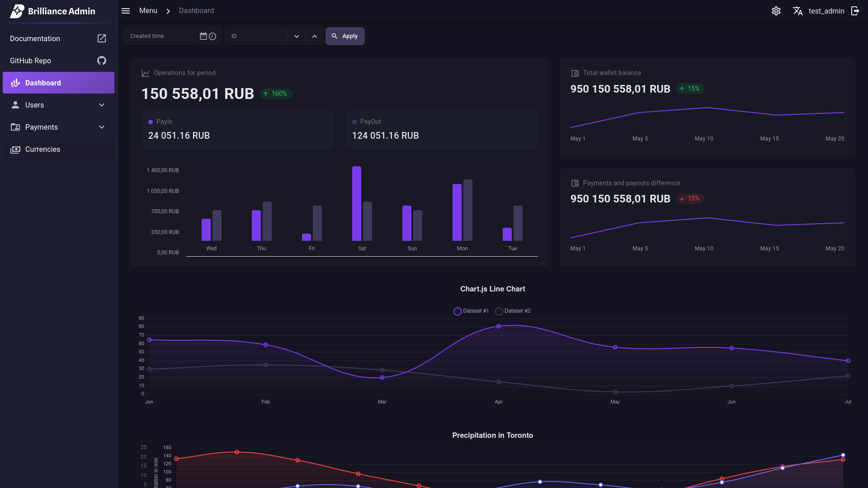The height and width of the screenshot is (488, 868).
Task: Collapse the filter bar with the up chevron
Action: click(315, 36)
